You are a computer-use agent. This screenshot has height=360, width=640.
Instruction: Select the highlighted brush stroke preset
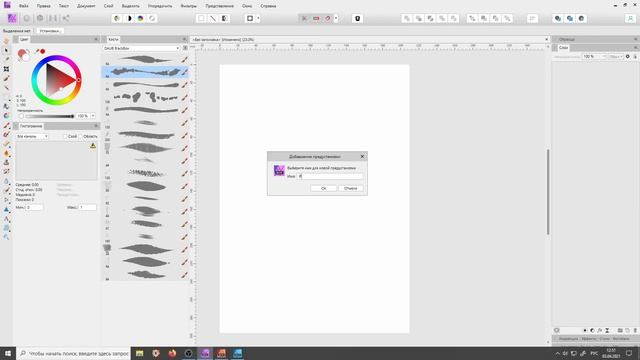(145, 72)
